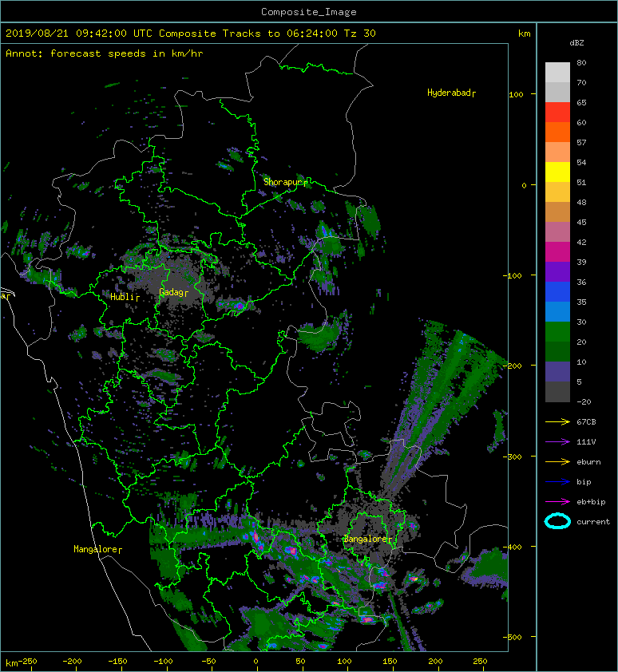Click the cyan 'current' ellipse symbol
This screenshot has width=618, height=672.
557,522
